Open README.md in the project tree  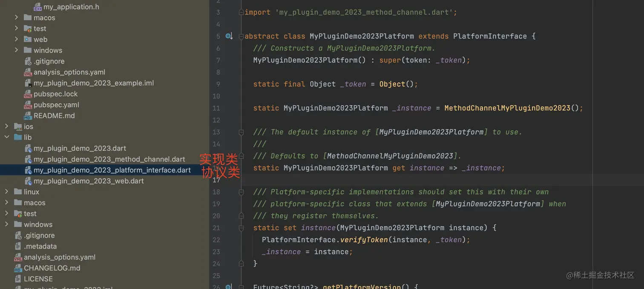point(54,116)
